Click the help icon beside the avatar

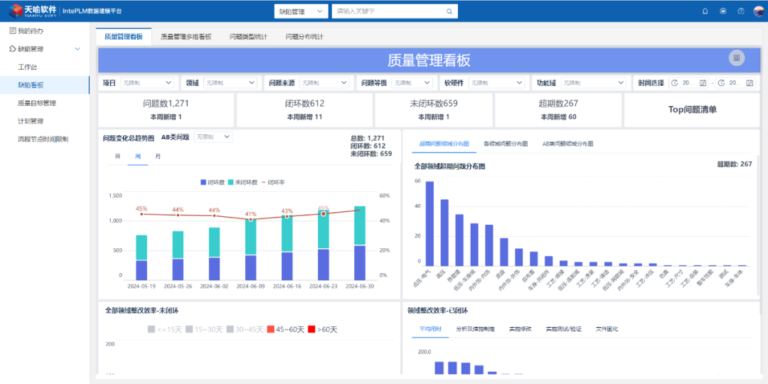tap(741, 11)
